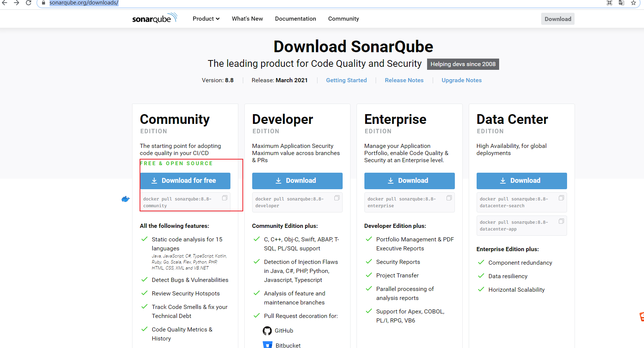644x348 pixels.
Task: Copy the sonarqube:8.8-datacenter-search docker command
Action: click(561, 198)
